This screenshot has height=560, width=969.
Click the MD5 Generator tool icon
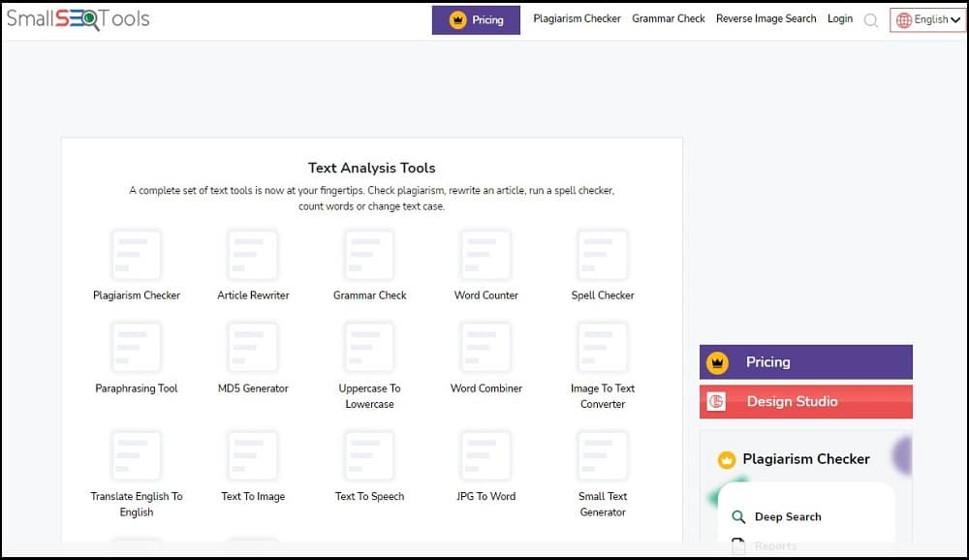253,348
